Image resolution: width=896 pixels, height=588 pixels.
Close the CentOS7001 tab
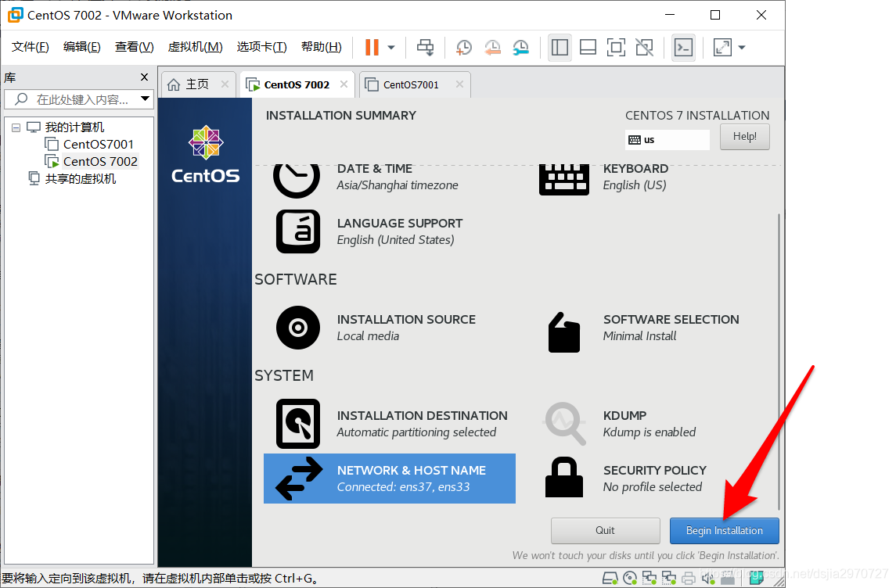coord(459,84)
